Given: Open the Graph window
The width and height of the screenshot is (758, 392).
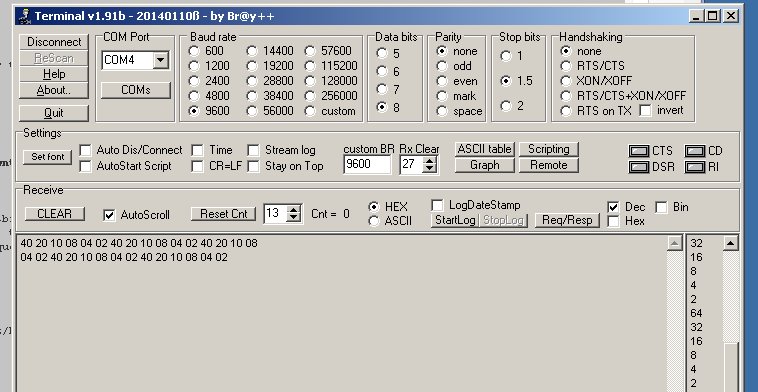Looking at the screenshot, I should [x=484, y=165].
